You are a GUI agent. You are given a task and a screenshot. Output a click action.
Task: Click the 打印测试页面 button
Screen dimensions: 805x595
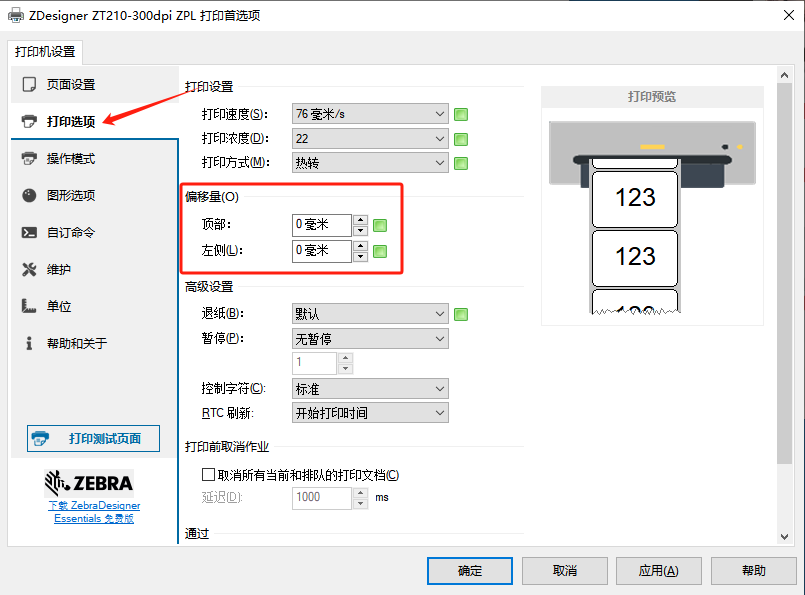click(x=94, y=439)
